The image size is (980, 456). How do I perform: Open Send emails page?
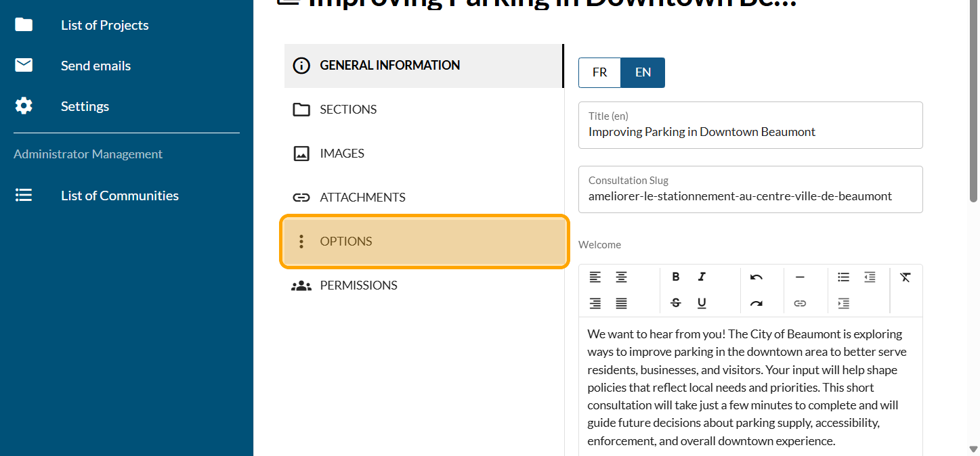[x=95, y=66]
